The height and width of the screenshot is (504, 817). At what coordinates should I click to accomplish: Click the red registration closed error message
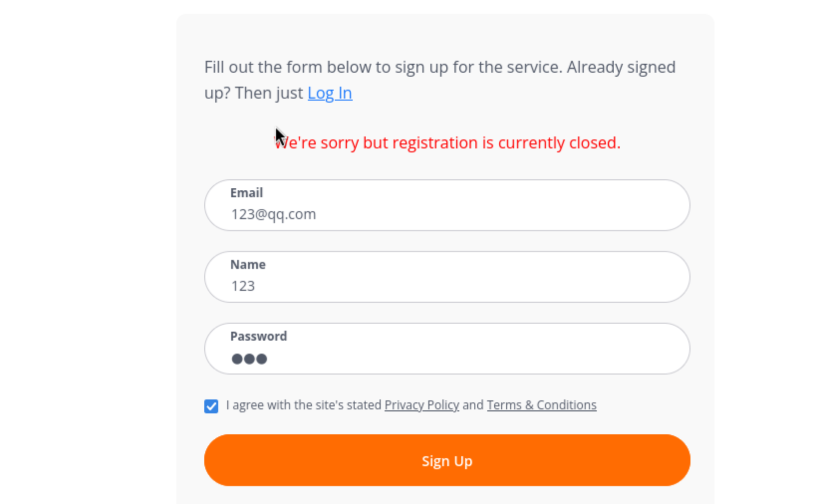[x=448, y=143]
